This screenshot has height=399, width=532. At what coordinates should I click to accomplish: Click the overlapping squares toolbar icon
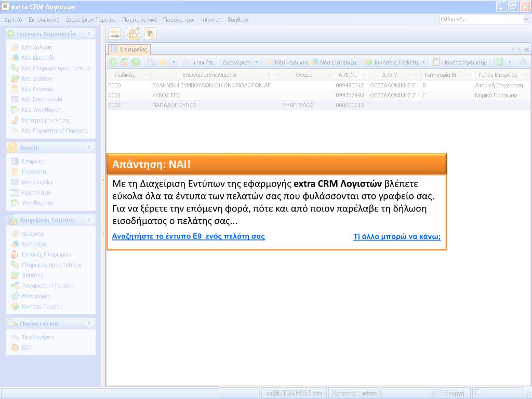click(150, 34)
